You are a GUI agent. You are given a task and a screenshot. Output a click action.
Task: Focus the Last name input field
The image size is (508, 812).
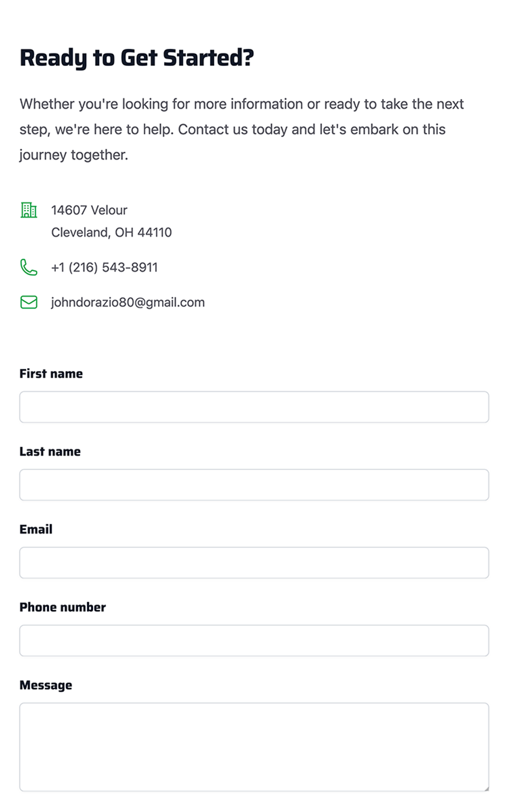254,485
